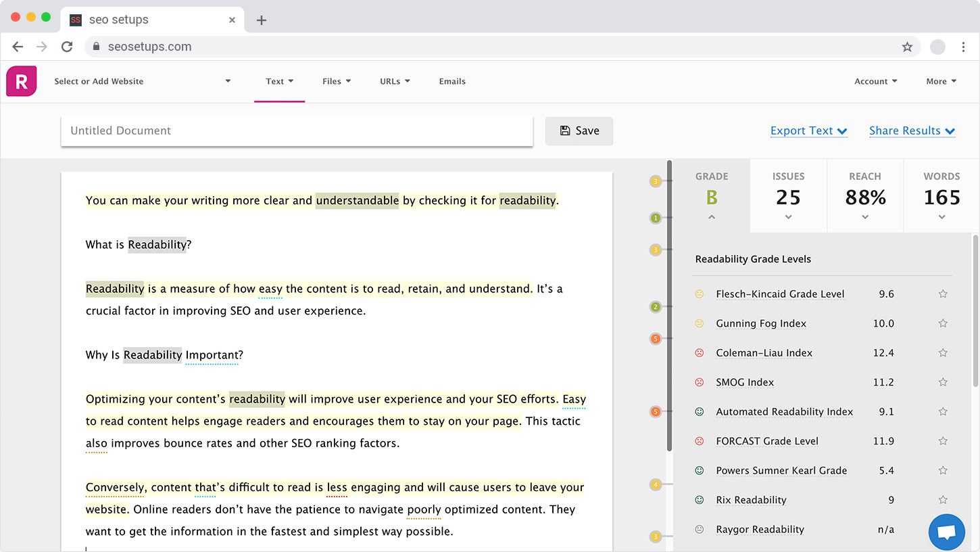This screenshot has height=552, width=980.
Task: Open the SMOG Index link
Action: [745, 382]
